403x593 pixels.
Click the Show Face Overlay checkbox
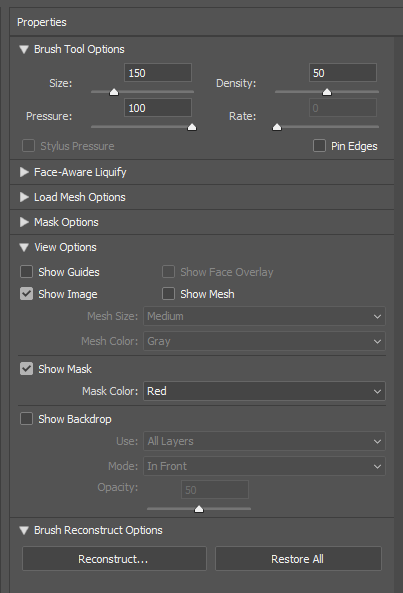168,272
